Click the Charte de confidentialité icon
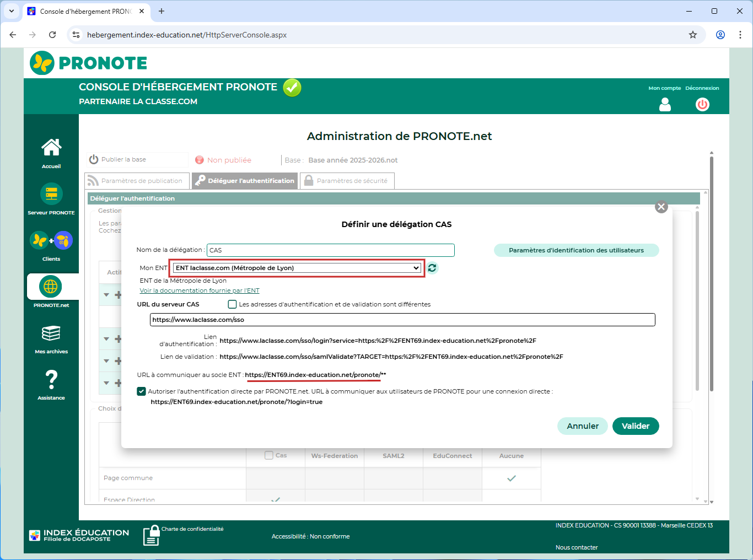The image size is (753, 560). pyautogui.click(x=151, y=536)
